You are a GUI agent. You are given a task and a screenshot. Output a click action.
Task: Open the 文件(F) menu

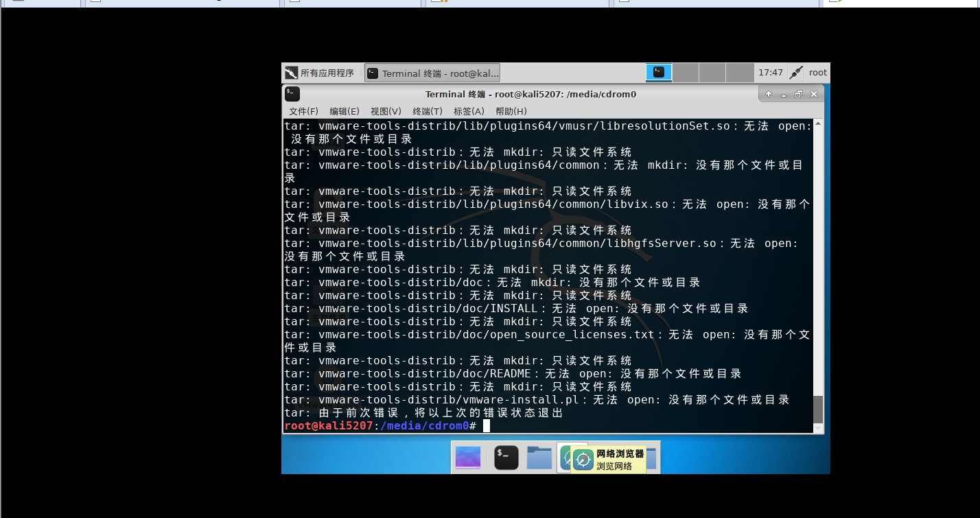pyautogui.click(x=303, y=111)
